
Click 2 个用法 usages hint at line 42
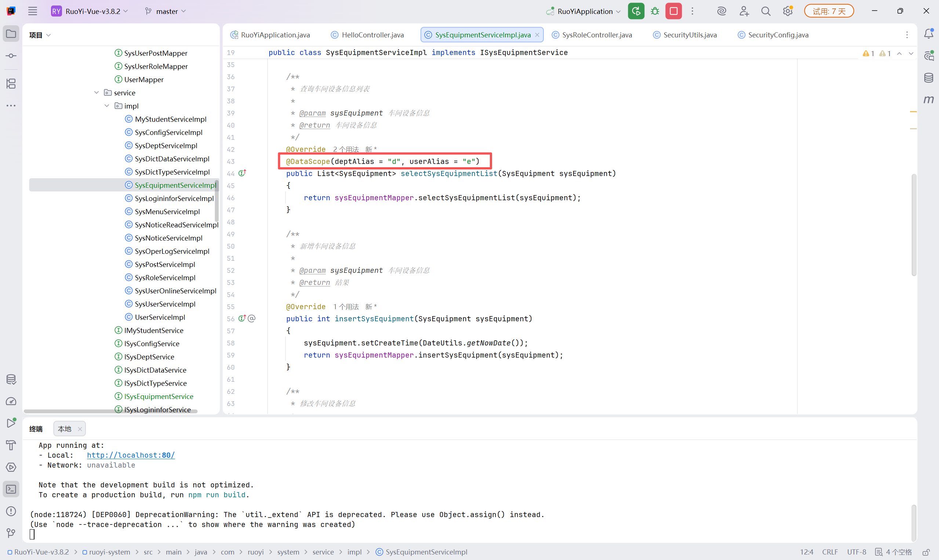pyautogui.click(x=346, y=149)
